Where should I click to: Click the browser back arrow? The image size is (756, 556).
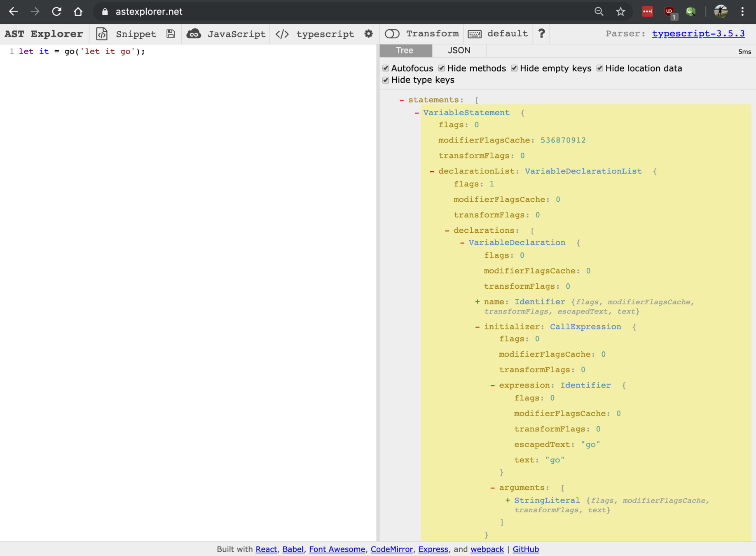pyautogui.click(x=13, y=12)
